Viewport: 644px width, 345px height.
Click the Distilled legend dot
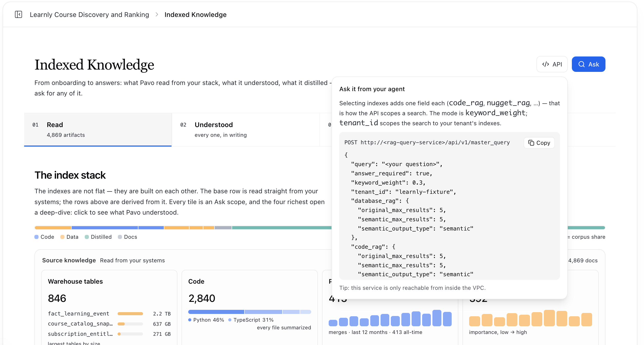point(87,237)
